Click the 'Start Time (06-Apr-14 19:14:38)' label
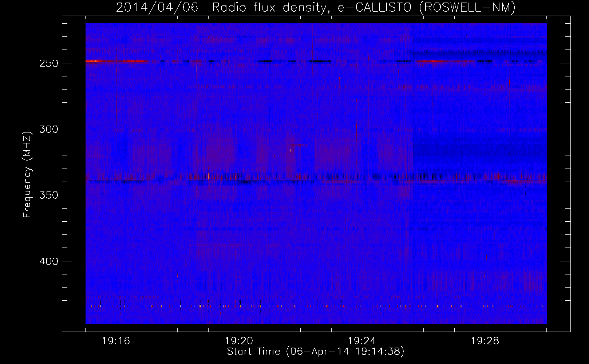 (x=316, y=352)
